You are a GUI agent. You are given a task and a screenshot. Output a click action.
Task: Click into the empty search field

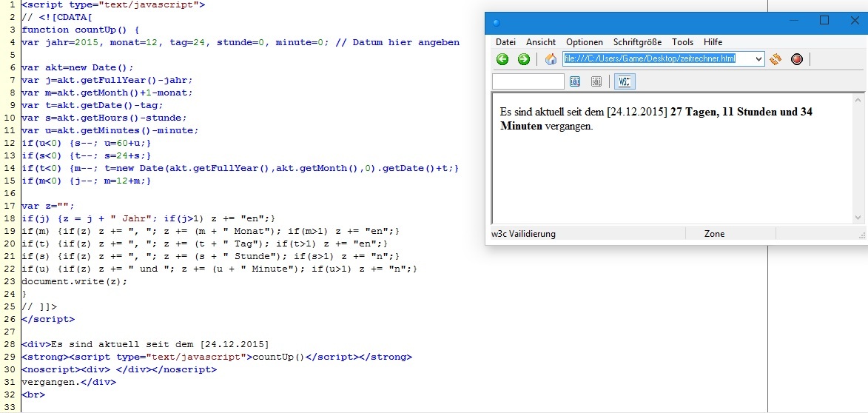pos(528,82)
